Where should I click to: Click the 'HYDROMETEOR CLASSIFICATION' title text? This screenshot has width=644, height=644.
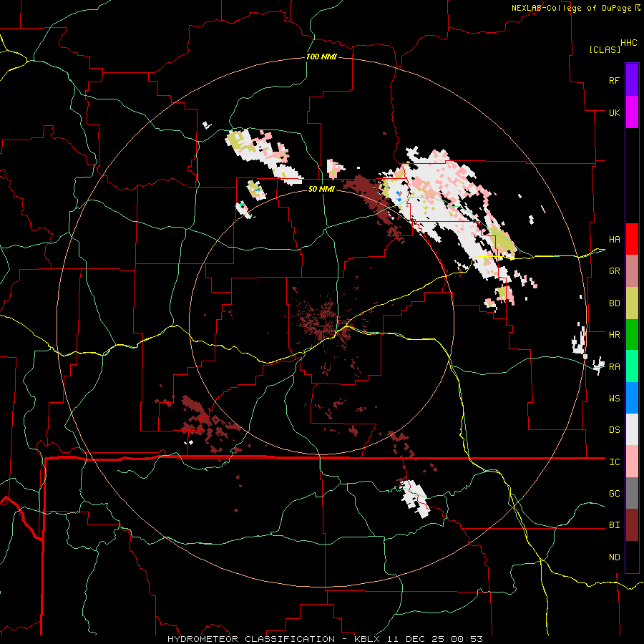pyautogui.click(x=251, y=639)
